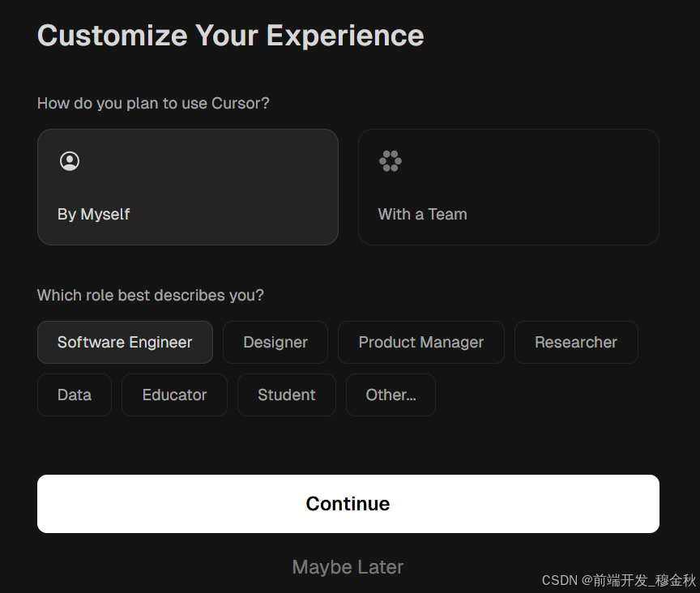Select the Designer role
Image resolution: width=700 pixels, height=593 pixels.
(275, 342)
